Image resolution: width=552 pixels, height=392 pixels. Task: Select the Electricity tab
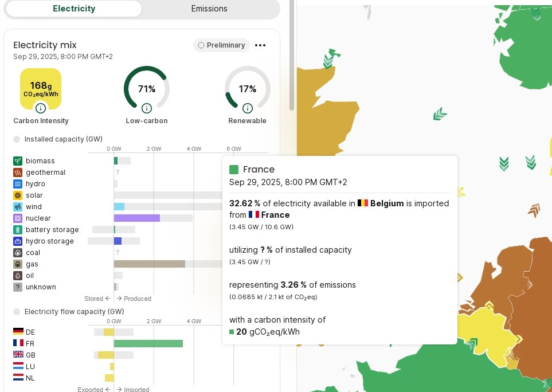tap(74, 9)
